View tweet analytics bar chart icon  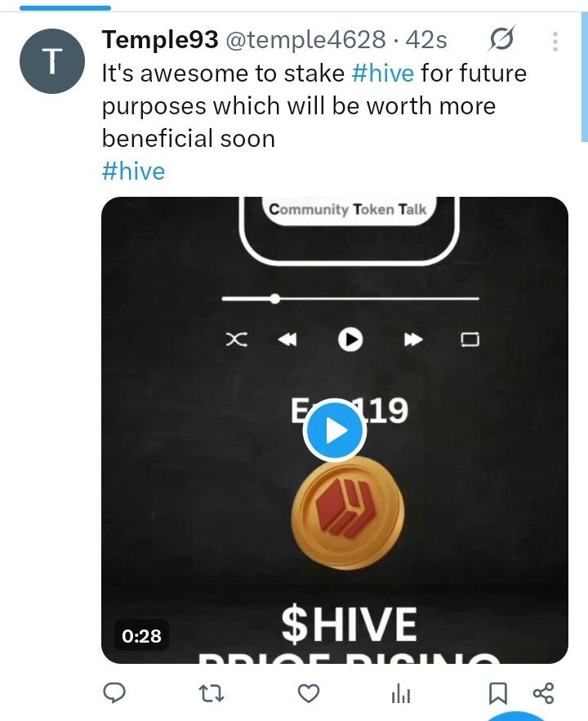(x=401, y=693)
